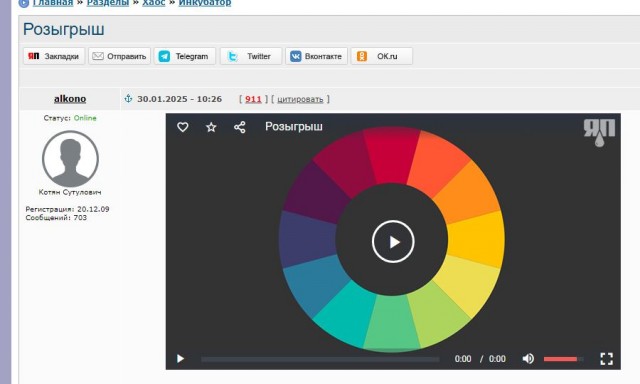Click the post date 30.01.2025 - 10:26
The height and width of the screenshot is (384, 640).
180,99
